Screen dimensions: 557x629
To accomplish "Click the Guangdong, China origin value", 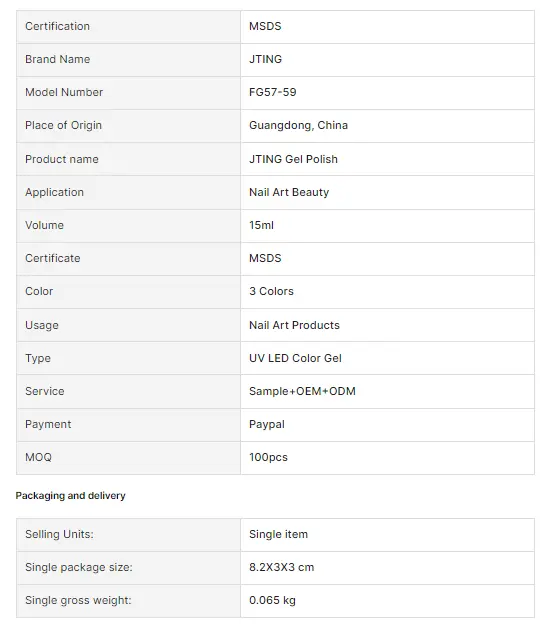I will click(298, 126).
